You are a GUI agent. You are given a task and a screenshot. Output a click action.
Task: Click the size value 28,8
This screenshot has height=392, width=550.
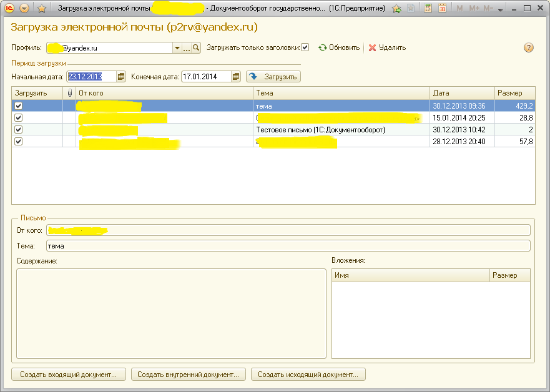(x=526, y=118)
